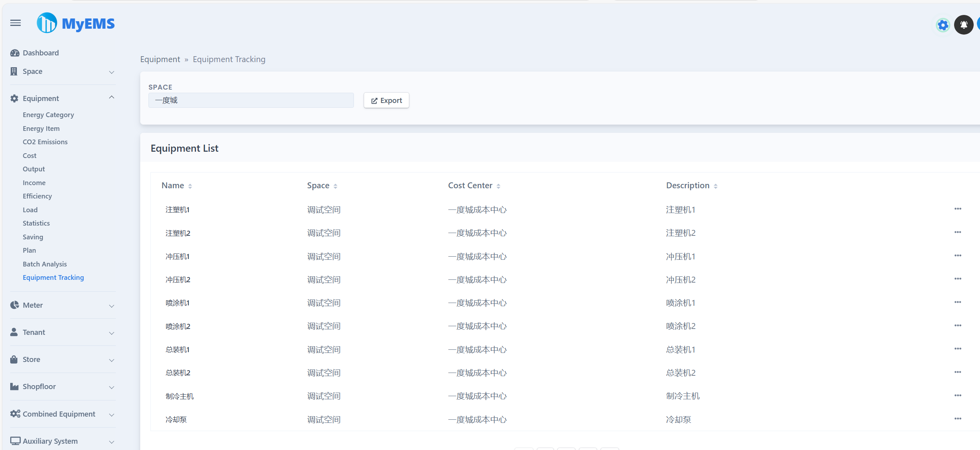The width and height of the screenshot is (980, 450).
Task: Open the notifications bell
Action: pyautogui.click(x=963, y=24)
